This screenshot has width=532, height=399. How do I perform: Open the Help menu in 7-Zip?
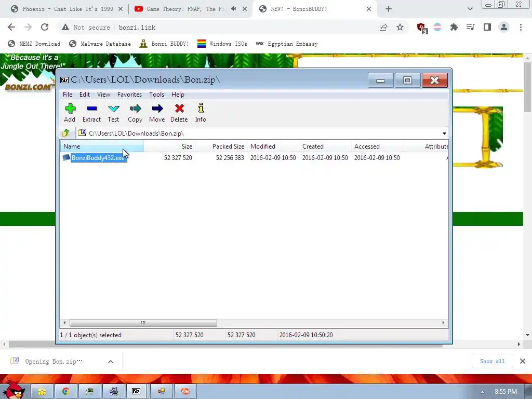click(x=178, y=95)
